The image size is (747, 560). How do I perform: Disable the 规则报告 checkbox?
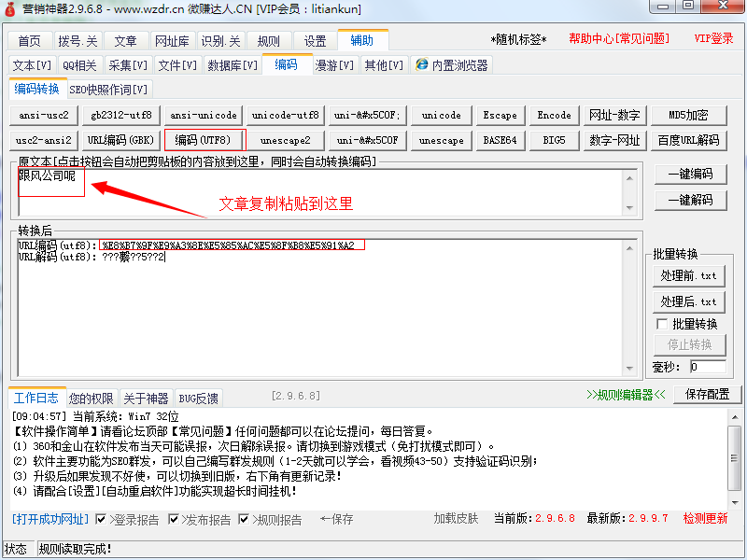click(245, 519)
